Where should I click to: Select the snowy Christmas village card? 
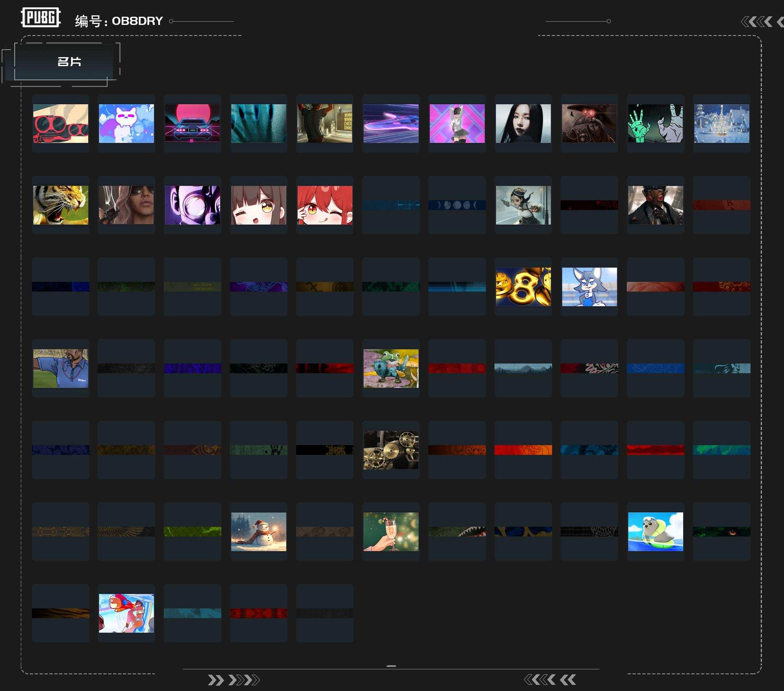tap(722, 123)
